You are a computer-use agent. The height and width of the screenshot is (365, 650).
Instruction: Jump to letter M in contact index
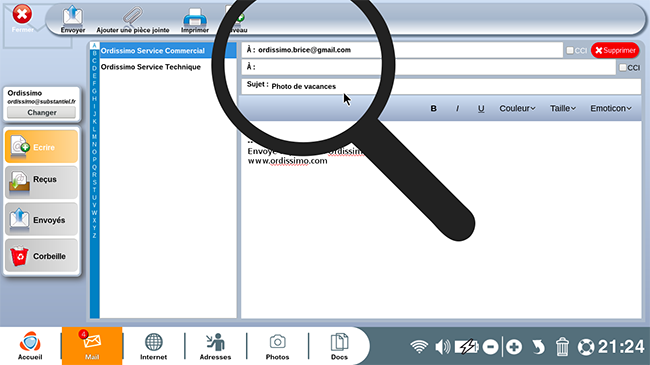coord(95,137)
